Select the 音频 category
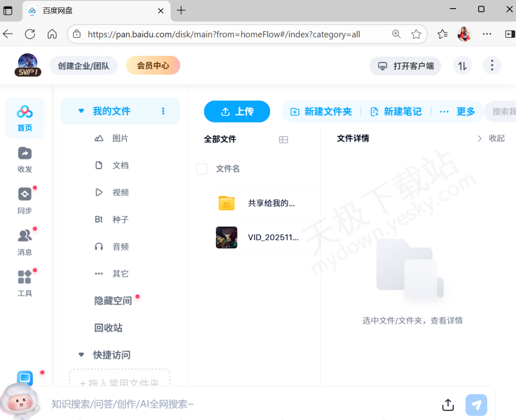The width and height of the screenshot is (516, 420). (120, 246)
